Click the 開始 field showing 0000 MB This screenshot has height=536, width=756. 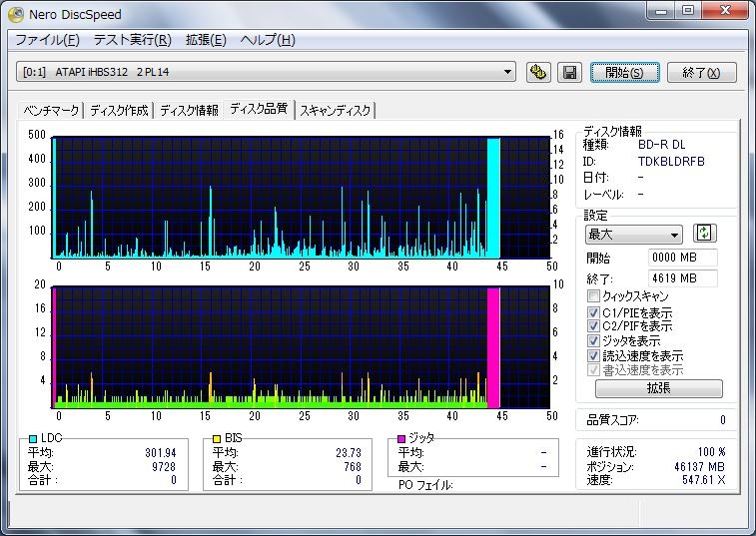[683, 258]
